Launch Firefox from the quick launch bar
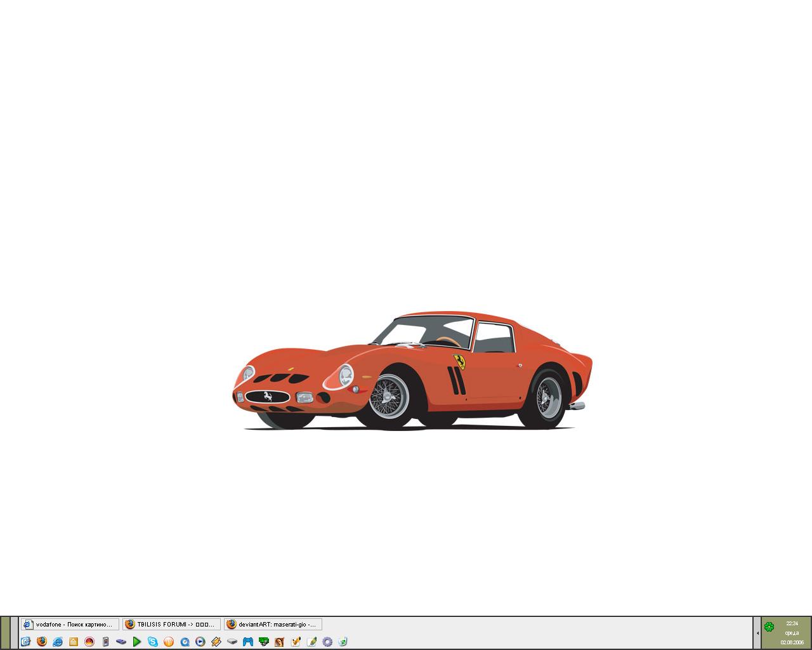 tap(42, 642)
